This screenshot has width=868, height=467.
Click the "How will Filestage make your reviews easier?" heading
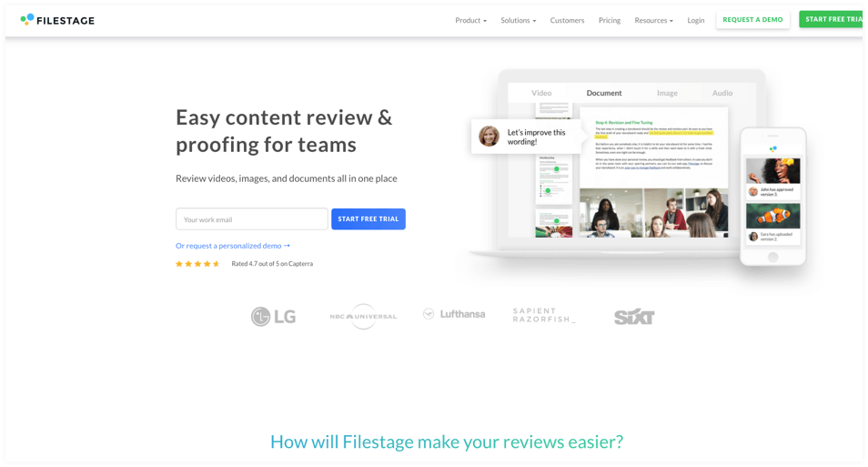pos(447,442)
